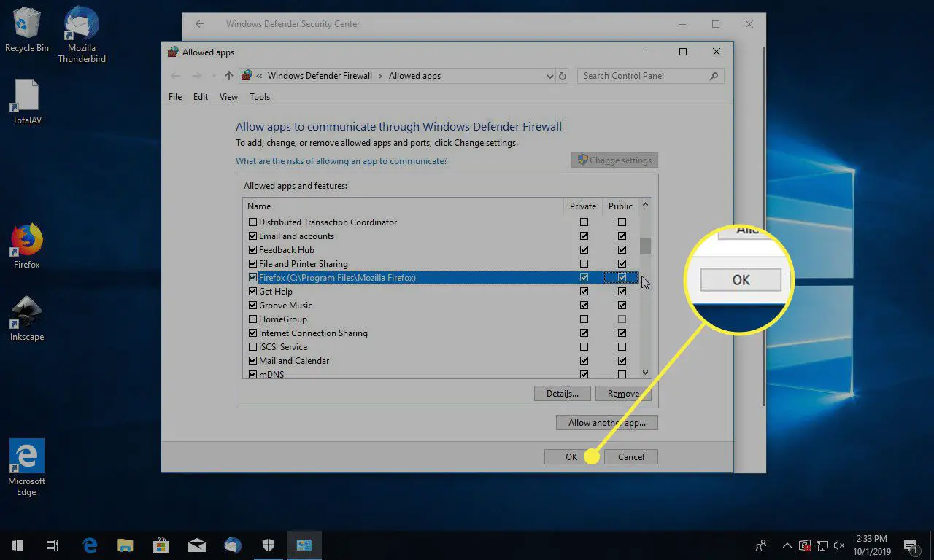Select the Firefox desktop shortcut
Viewport: 934px width, 560px height.
[x=27, y=246]
